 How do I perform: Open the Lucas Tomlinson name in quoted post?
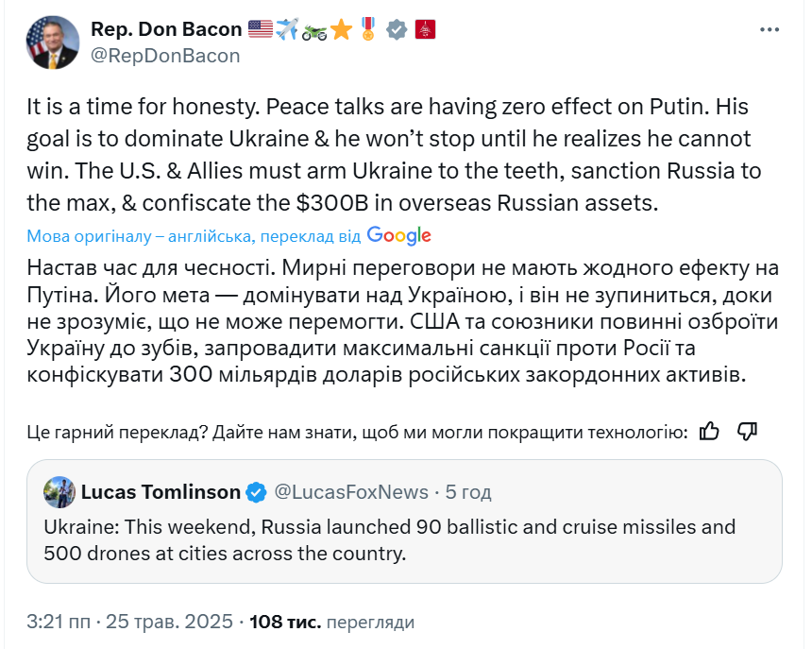click(x=161, y=492)
